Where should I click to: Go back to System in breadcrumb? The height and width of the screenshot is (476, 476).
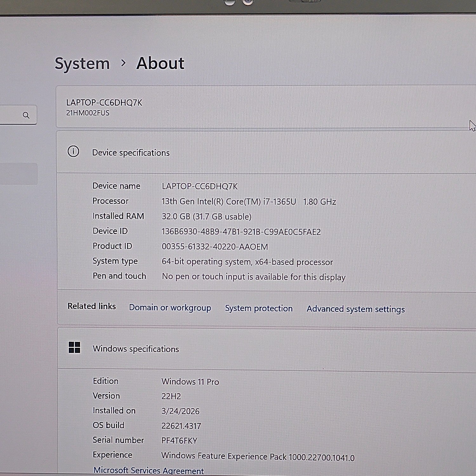coord(82,63)
